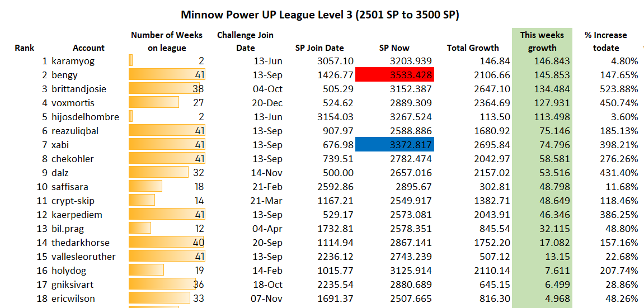Select the This weeks growth header
This screenshot has height=308, width=644.
tap(542, 41)
